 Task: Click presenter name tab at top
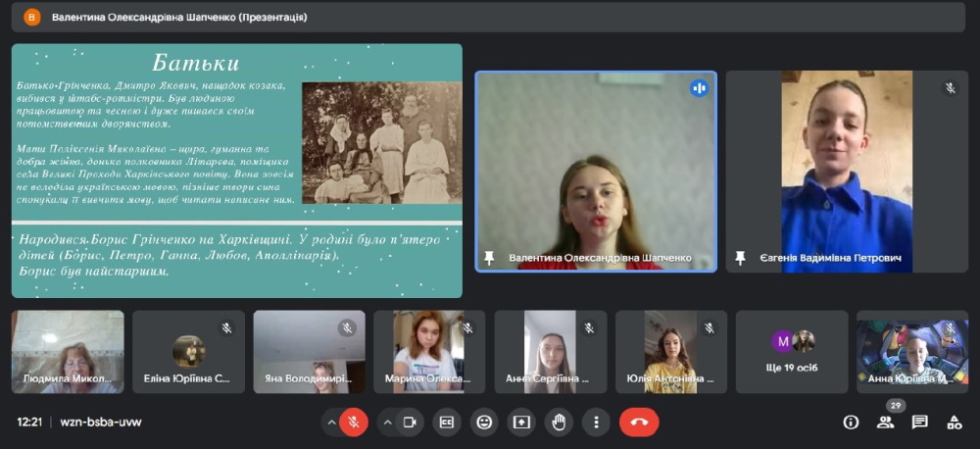[x=178, y=17]
